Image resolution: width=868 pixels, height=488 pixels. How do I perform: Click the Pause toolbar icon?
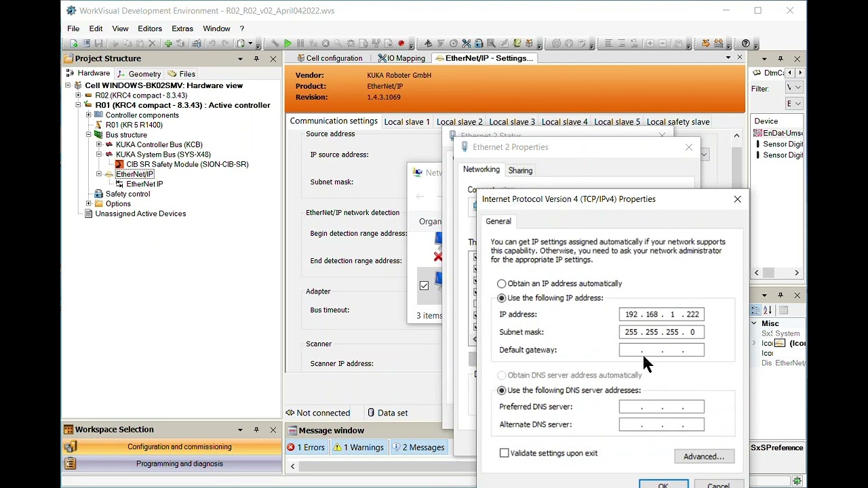pos(300,43)
